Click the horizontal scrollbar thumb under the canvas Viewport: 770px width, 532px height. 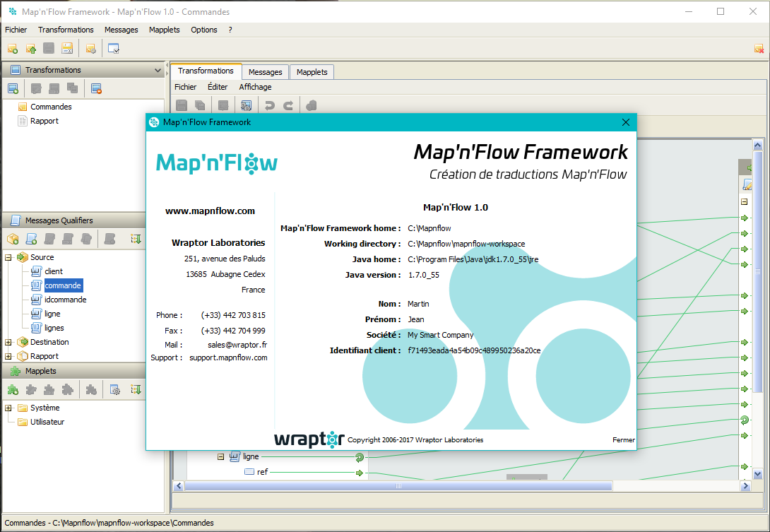tap(398, 486)
